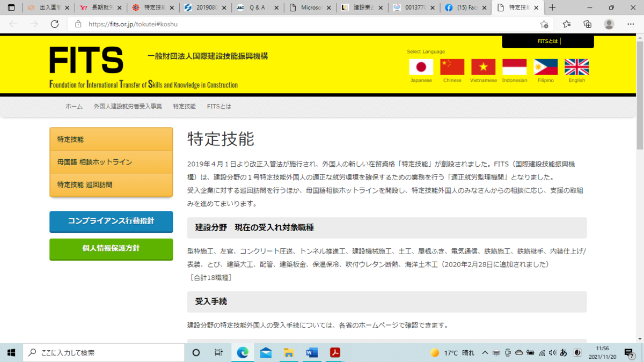Viewport: 644px width, 362px height.
Task: Select 特定技能 in the sidebar menu
Action: (x=111, y=139)
